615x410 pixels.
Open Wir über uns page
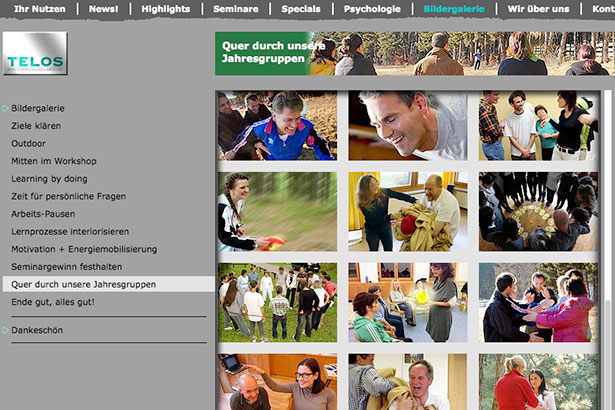pyautogui.click(x=538, y=9)
